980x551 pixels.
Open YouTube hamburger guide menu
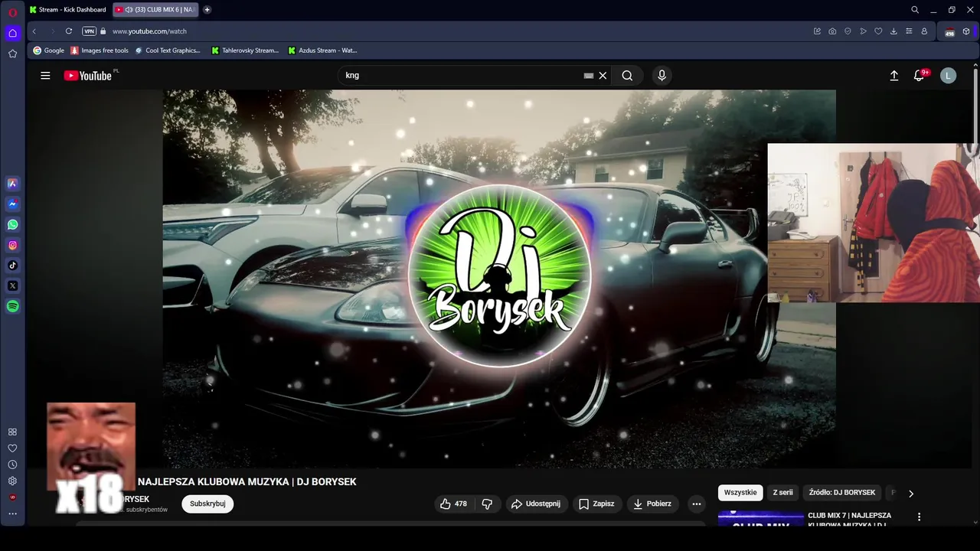click(x=45, y=76)
